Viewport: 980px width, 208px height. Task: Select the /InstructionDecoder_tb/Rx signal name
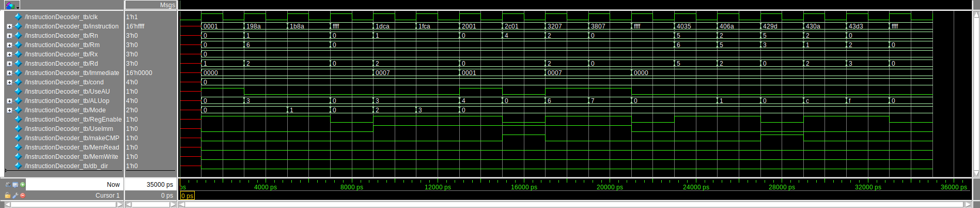pos(61,54)
